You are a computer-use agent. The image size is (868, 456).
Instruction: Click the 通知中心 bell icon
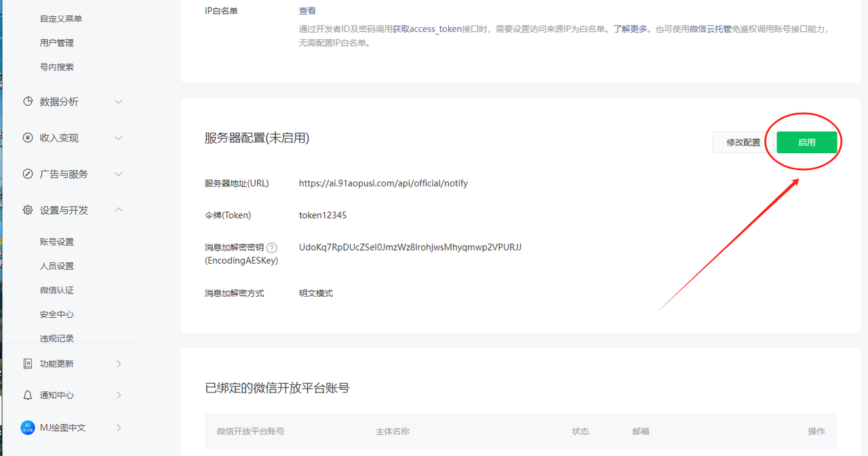tap(28, 395)
